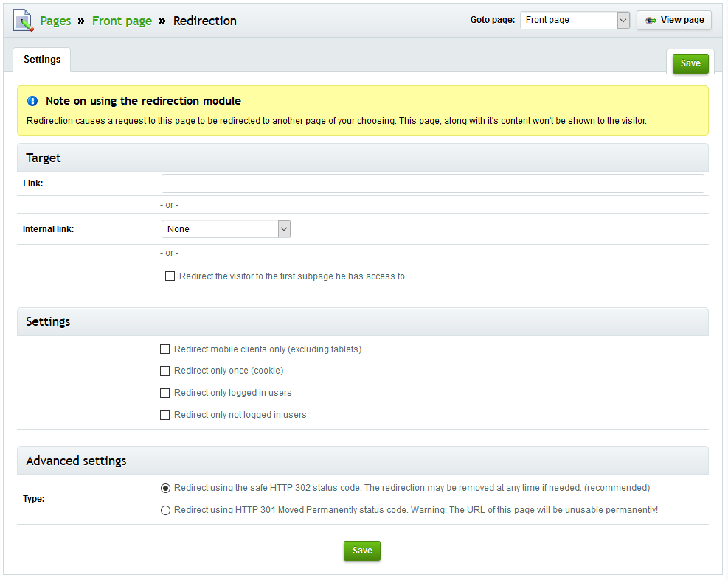Open the Settings tab

pos(42,60)
